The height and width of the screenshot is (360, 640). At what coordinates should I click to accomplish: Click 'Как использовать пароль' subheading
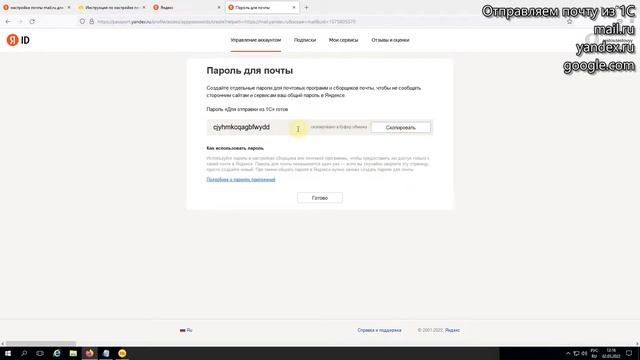click(x=235, y=148)
